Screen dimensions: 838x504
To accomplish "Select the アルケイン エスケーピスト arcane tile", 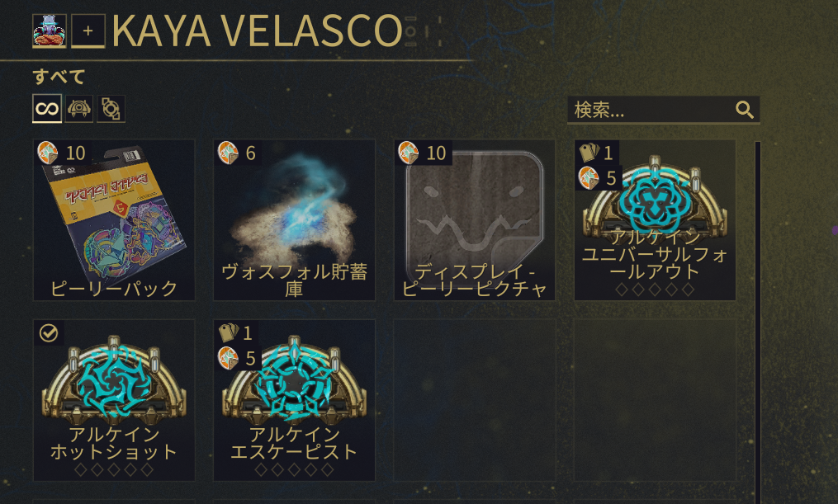I will [294, 400].
